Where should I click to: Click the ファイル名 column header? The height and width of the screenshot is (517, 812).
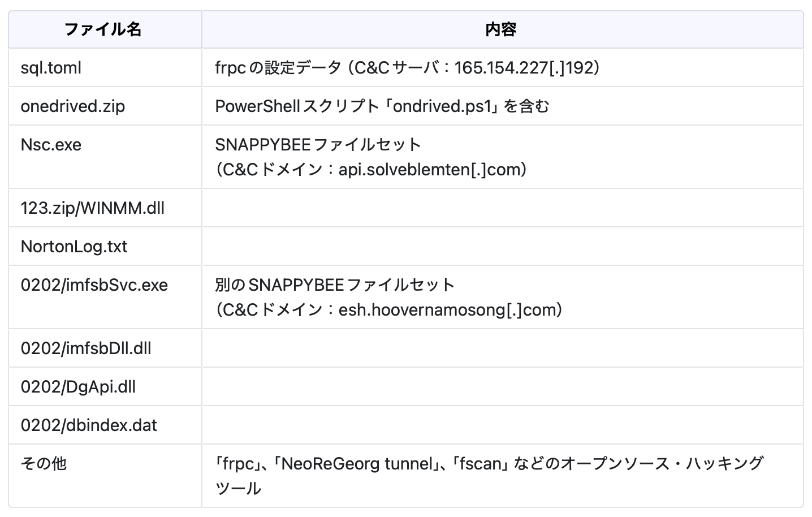pos(102,29)
